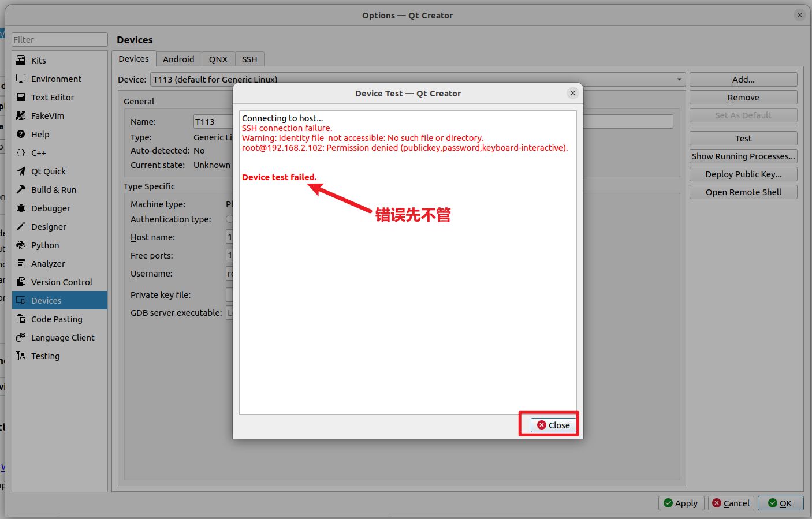Open the Debugger bug icon
Image resolution: width=812 pixels, height=519 pixels.
click(21, 208)
